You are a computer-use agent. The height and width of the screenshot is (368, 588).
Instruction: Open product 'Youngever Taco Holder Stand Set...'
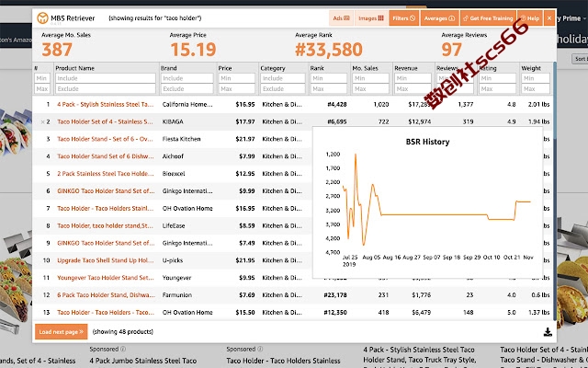106,278
